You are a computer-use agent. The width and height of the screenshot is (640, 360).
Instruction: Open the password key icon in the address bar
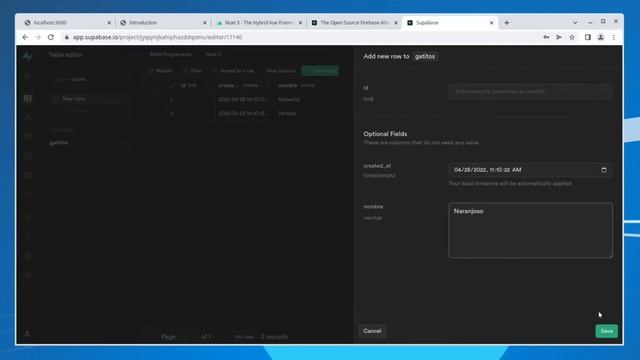[x=546, y=37]
